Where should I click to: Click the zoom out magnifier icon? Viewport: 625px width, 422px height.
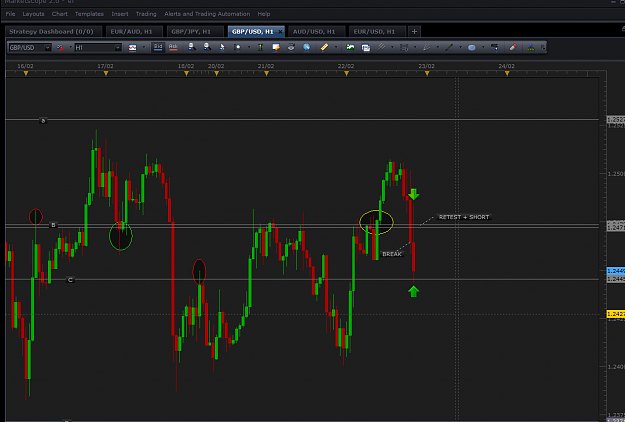pos(207,47)
